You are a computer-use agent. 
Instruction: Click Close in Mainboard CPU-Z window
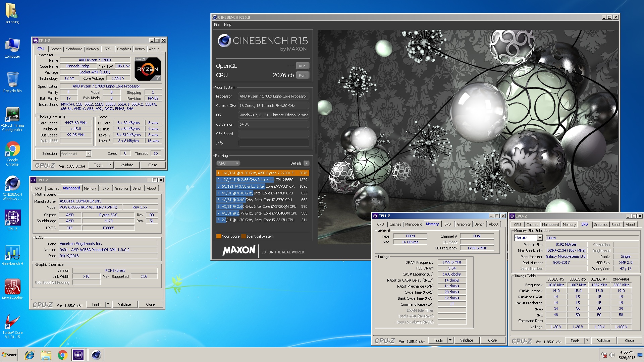[150, 304]
